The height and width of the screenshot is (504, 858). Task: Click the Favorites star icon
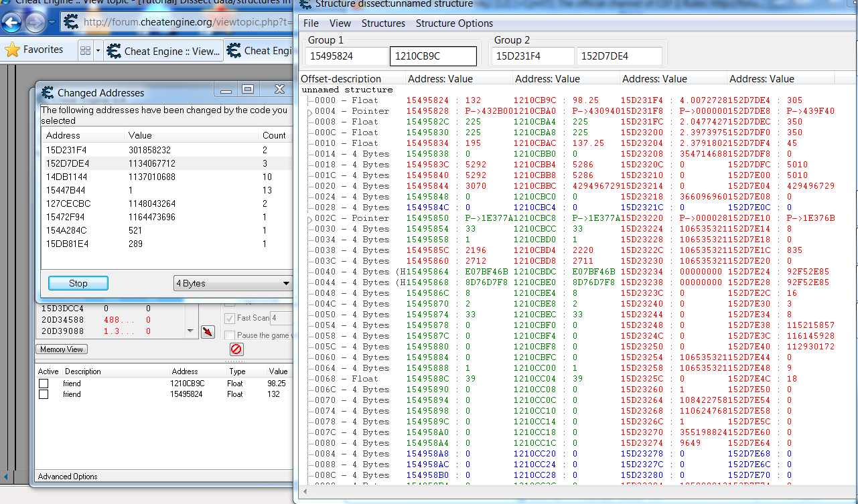coord(11,50)
